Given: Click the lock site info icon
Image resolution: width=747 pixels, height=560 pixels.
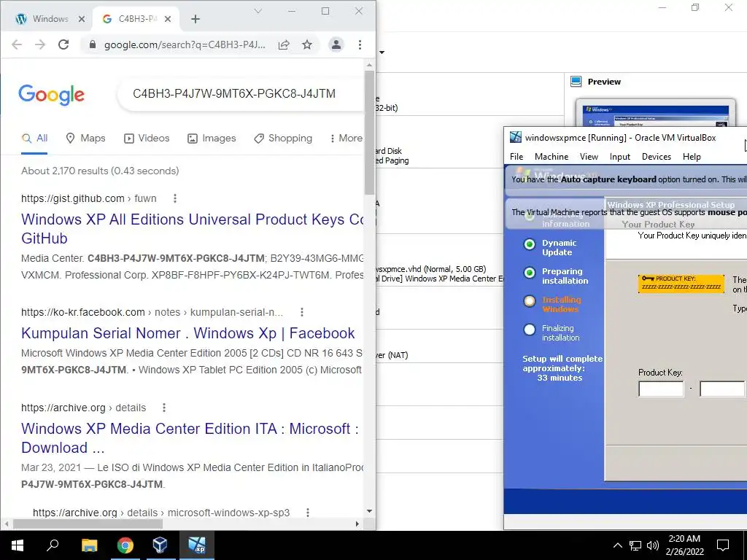Looking at the screenshot, I should tap(93, 44).
